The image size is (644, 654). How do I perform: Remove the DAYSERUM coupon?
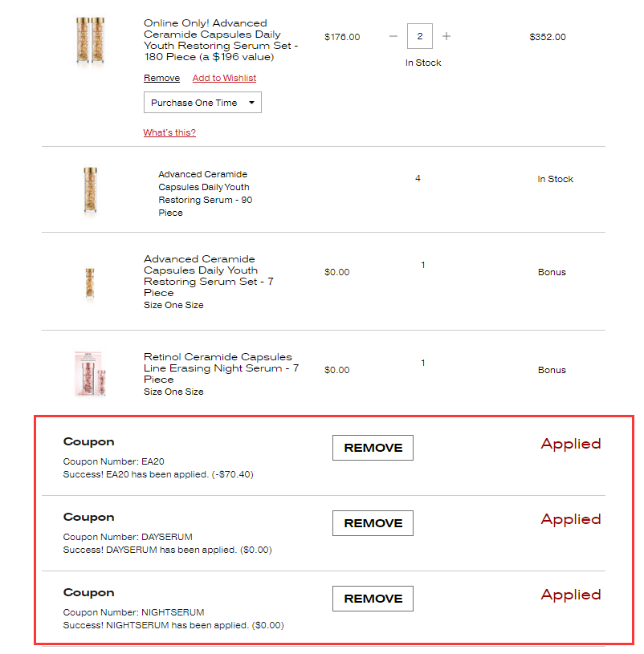point(373,523)
